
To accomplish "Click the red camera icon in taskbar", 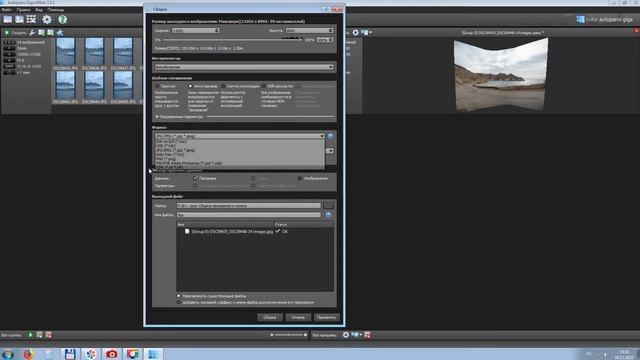I will (111, 354).
